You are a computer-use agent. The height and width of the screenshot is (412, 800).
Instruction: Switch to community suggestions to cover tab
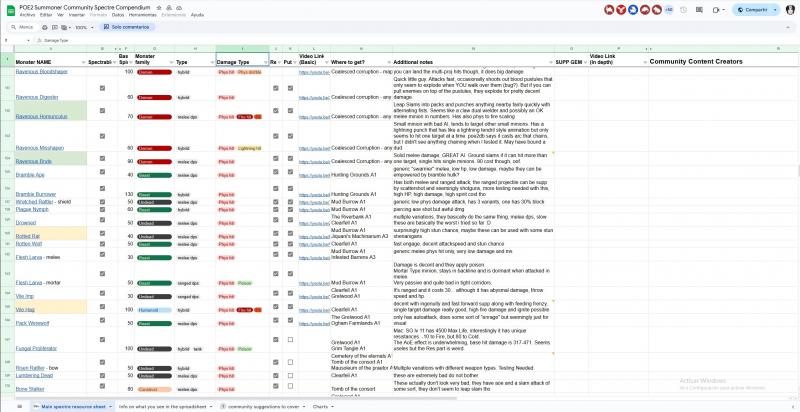point(262,406)
